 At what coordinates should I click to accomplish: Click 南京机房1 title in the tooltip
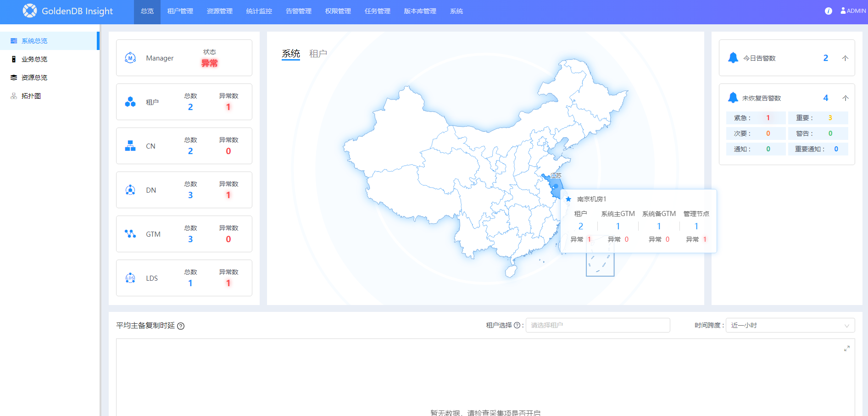tap(591, 199)
